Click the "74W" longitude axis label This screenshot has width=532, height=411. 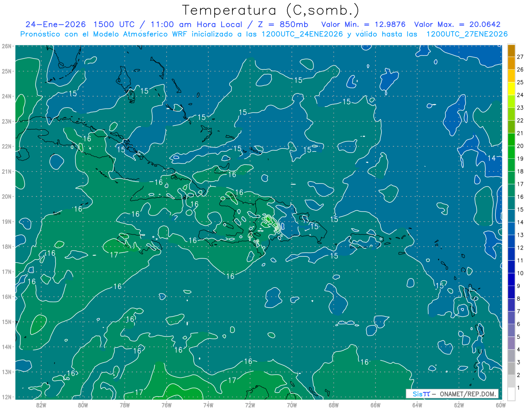(208, 405)
